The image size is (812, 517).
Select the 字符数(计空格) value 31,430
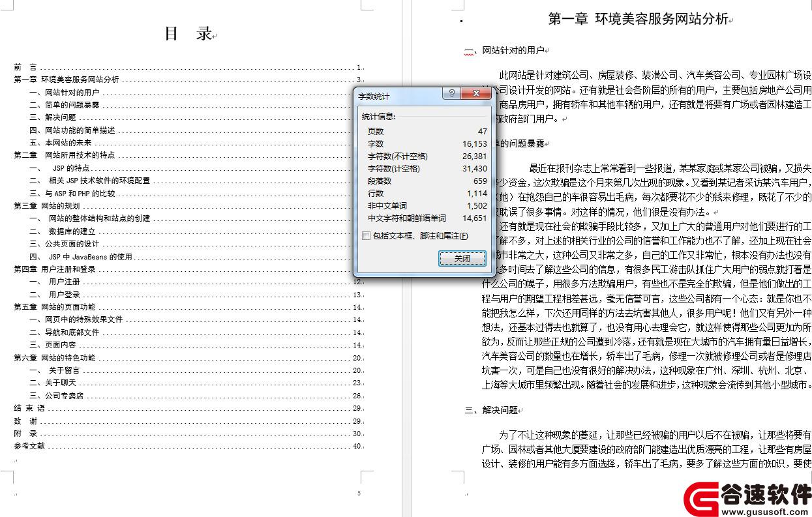pos(475,168)
